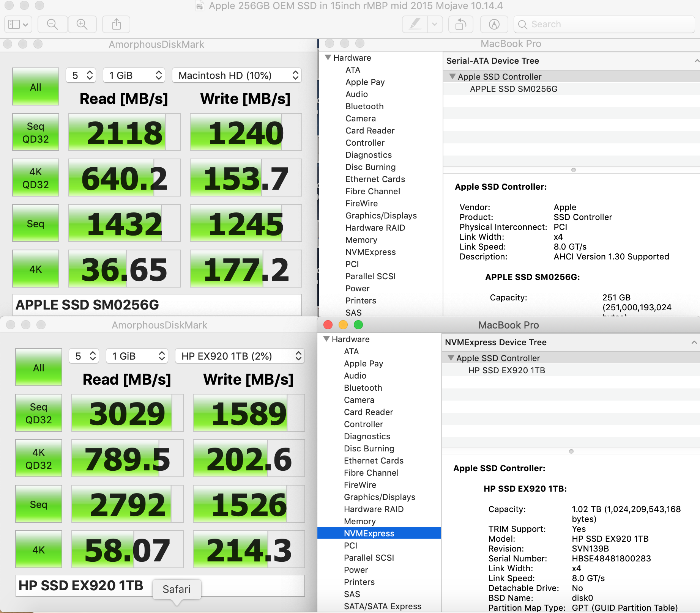Click the highlight pen tool icon
This screenshot has height=613, width=700.
pos(415,24)
